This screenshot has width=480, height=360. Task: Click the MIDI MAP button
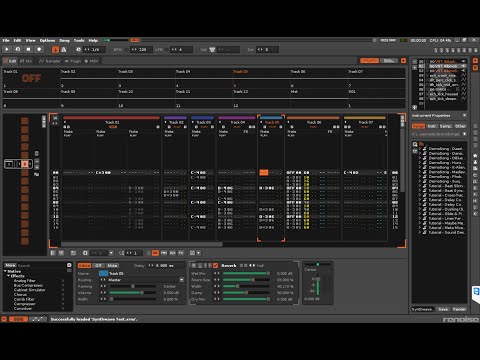[388, 40]
